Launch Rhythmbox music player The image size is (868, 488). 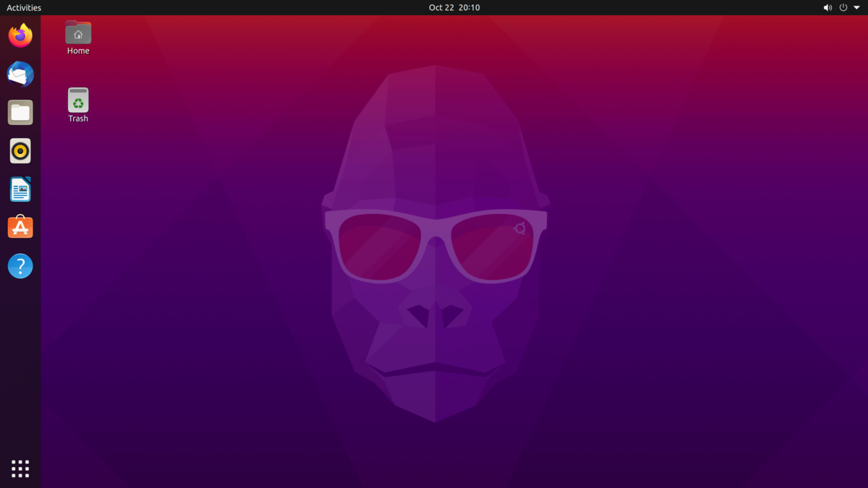pyautogui.click(x=20, y=151)
